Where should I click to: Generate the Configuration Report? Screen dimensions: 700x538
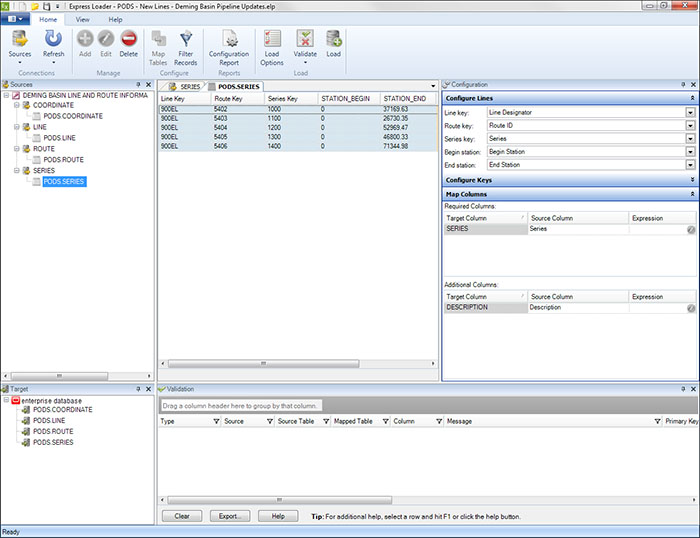coord(229,48)
